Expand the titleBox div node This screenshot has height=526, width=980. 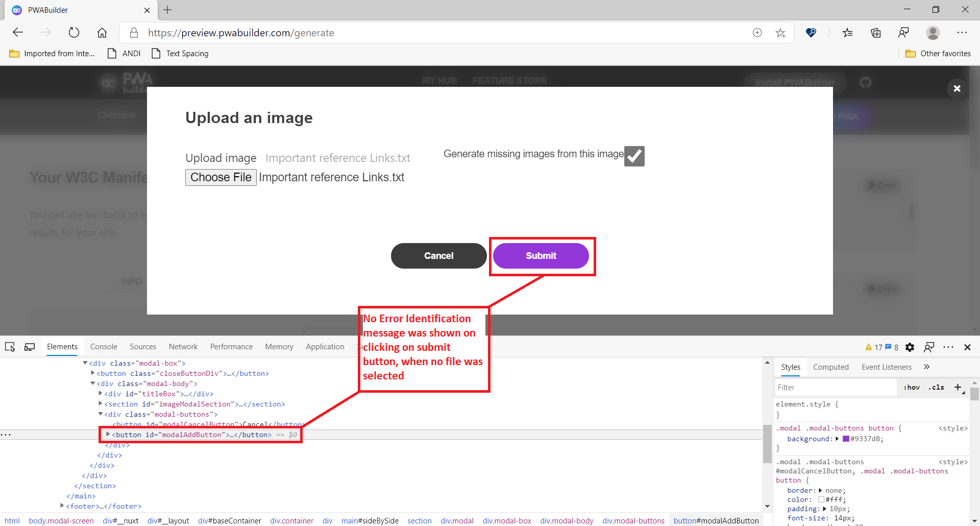(101, 394)
